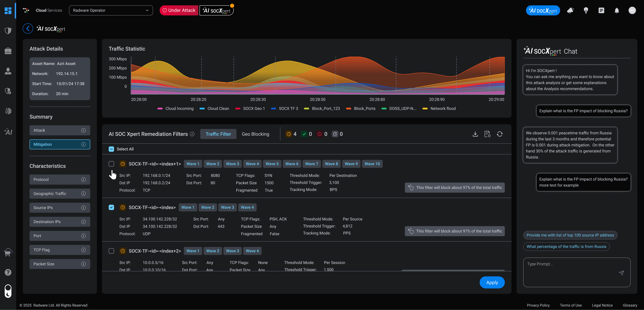Click the notifications bell at top right
The image size is (644, 310).
click(616, 10)
